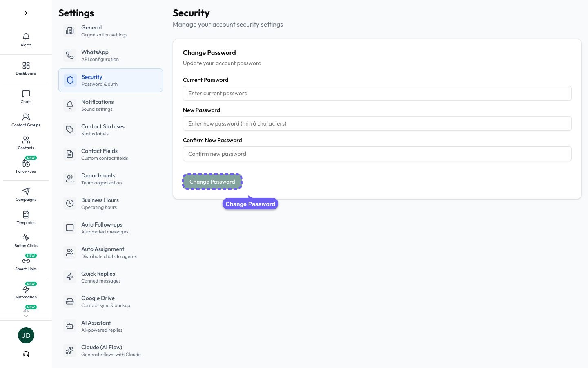Click the Change Password button
Viewport: 588px width, 368px height.
[212, 182]
